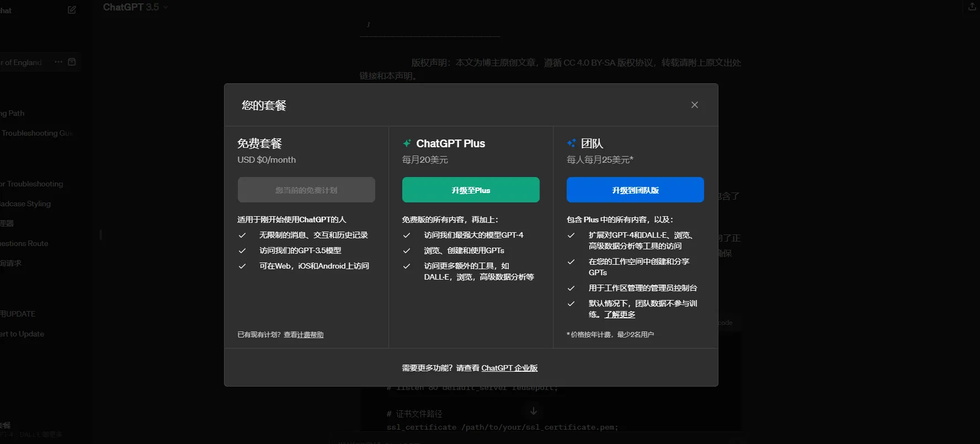Click the '每月20美元' price text
The image size is (980, 444).
point(425,160)
